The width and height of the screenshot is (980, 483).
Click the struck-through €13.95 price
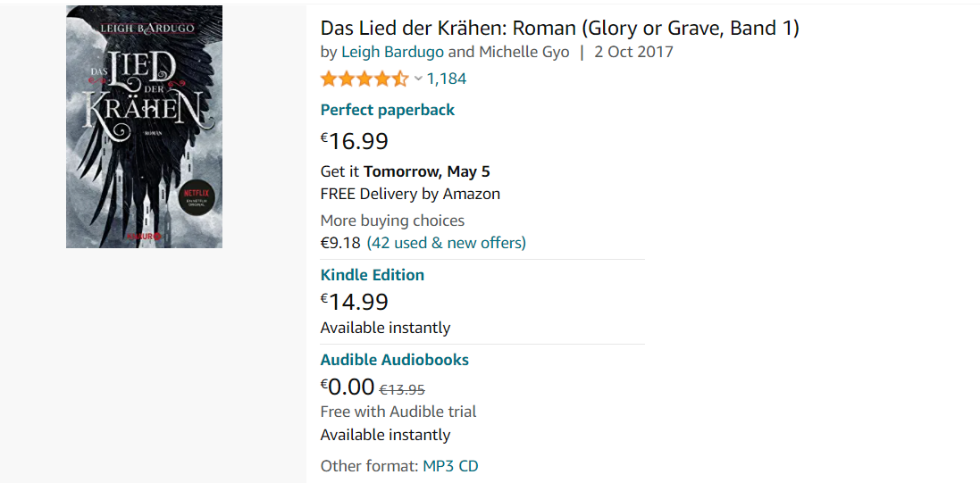click(x=402, y=388)
